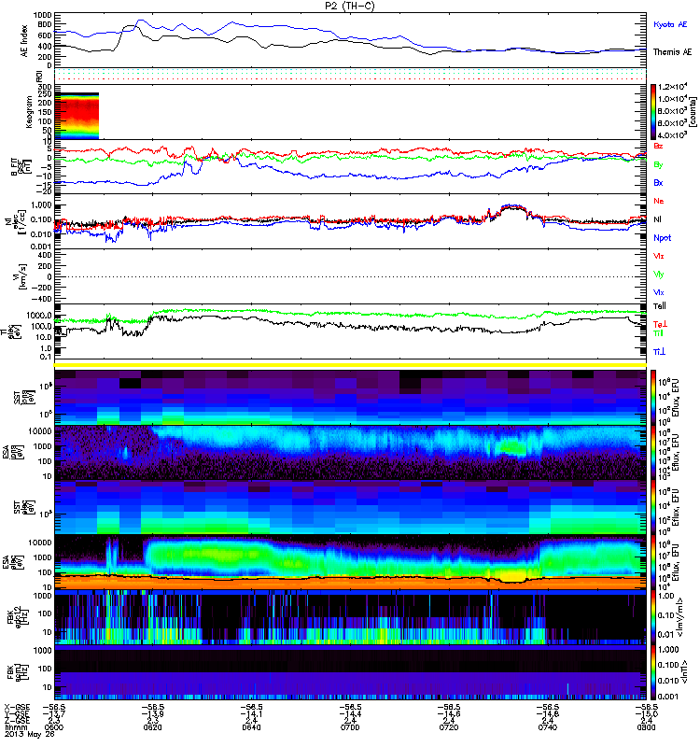This screenshot has width=700, height=747.
Task: Click the yellow horizontal bar above SST panel
Action: (x=350, y=365)
